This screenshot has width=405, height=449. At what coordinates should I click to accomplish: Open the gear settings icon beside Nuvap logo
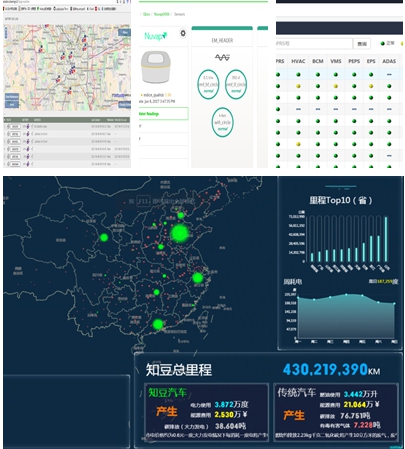point(183,33)
